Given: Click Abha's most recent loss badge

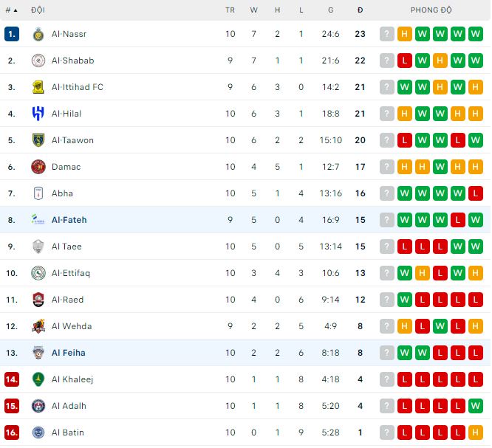Looking at the screenshot, I should click(x=475, y=193).
